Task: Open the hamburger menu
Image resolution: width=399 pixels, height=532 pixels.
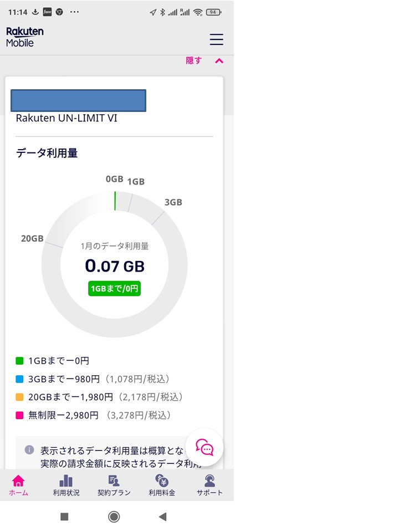Action: (216, 39)
